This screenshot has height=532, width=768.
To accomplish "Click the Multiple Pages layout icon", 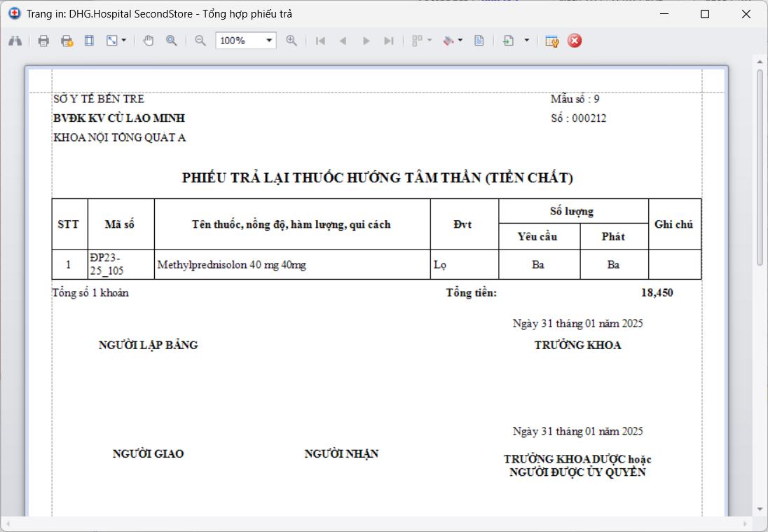I will [x=418, y=41].
